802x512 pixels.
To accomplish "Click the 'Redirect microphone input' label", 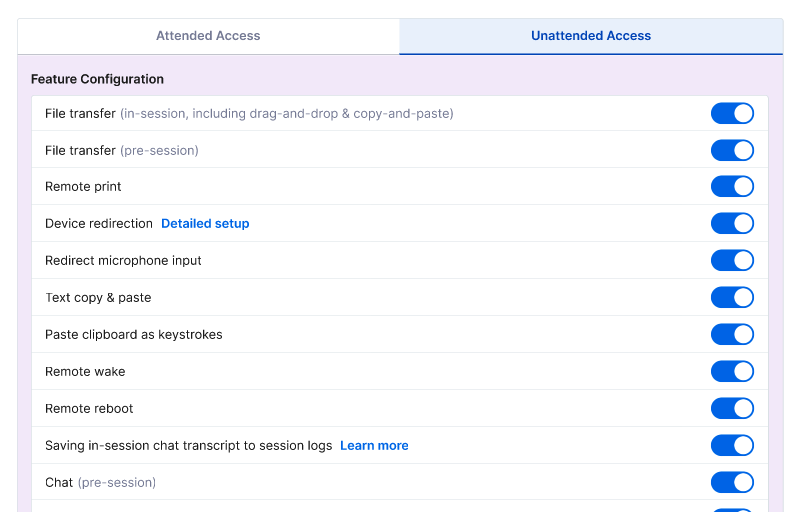I will [123, 260].
